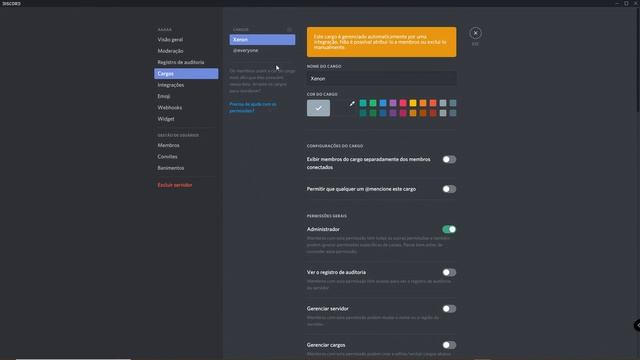Click the 'Nome do cargo' input field
The height and width of the screenshot is (360, 640).
click(382, 78)
